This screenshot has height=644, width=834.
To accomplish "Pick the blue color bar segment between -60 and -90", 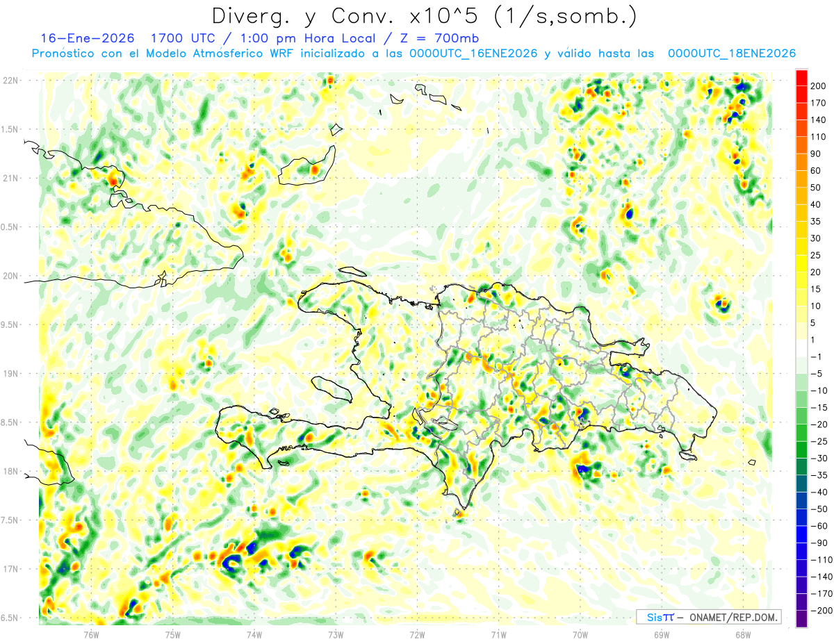I will (x=802, y=535).
